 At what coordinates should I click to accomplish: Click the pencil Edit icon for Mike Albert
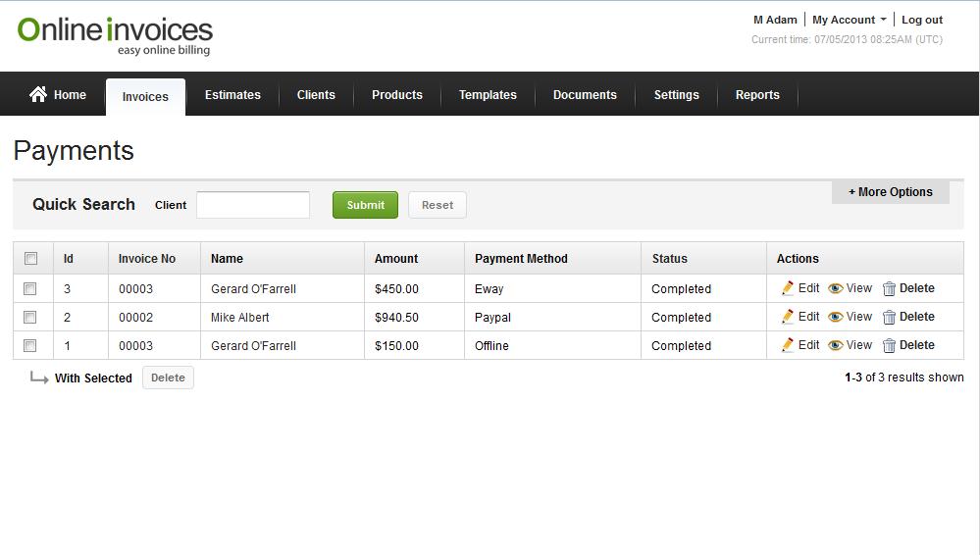[x=788, y=317]
